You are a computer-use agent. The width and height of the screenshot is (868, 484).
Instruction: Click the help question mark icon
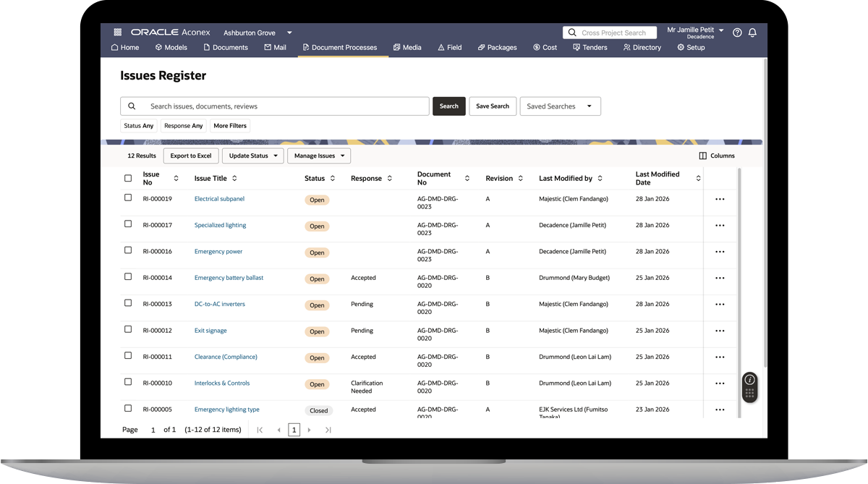pyautogui.click(x=737, y=33)
